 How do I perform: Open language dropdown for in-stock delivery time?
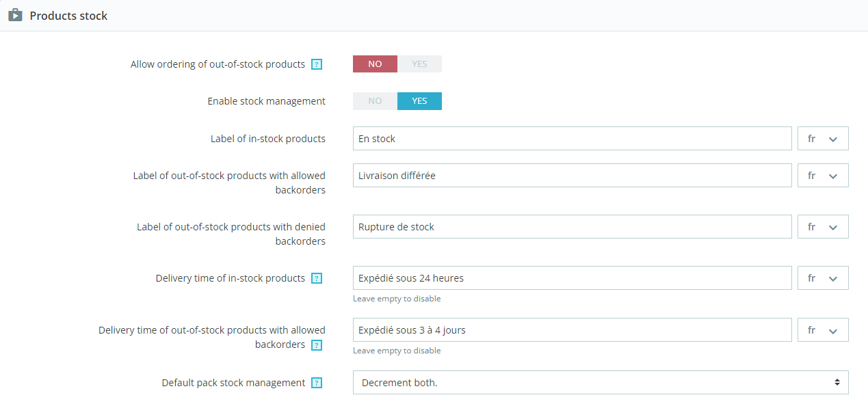click(x=822, y=278)
